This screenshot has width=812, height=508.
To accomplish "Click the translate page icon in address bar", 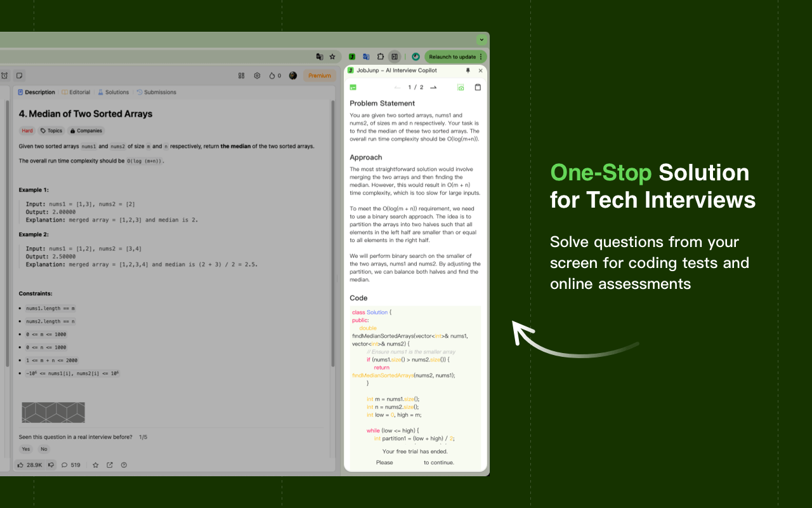I will pos(320,57).
